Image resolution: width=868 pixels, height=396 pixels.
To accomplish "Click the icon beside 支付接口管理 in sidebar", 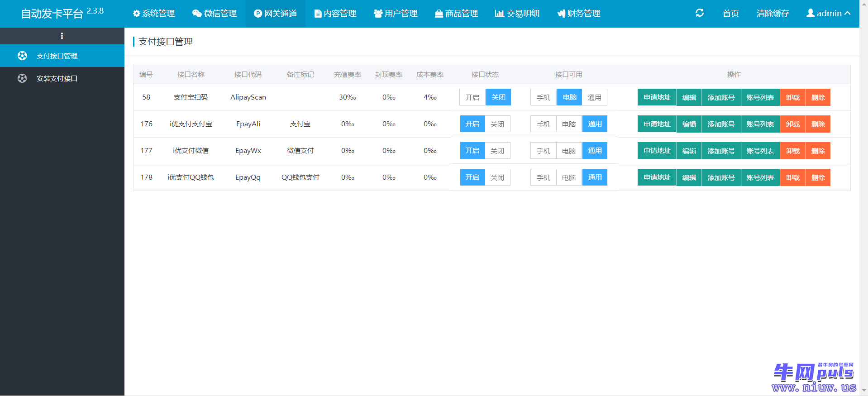I will pos(22,56).
